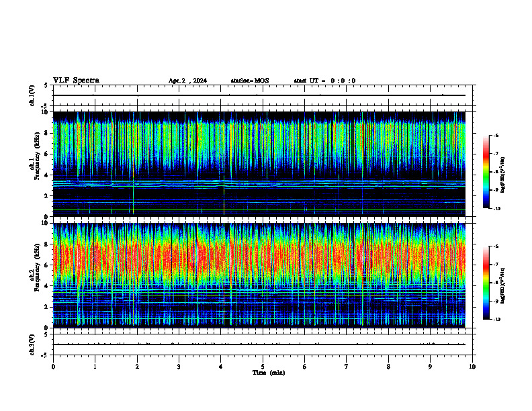Viewport: 532px width, 411px height.
Task: Click time axis tick label "9"
Action: click(x=430, y=367)
